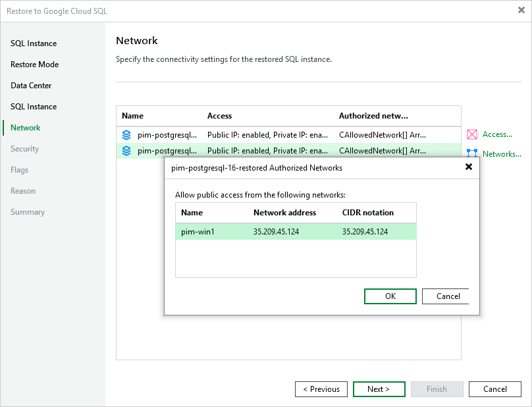
Task: Click the blue Networks icon
Action: coord(472,153)
